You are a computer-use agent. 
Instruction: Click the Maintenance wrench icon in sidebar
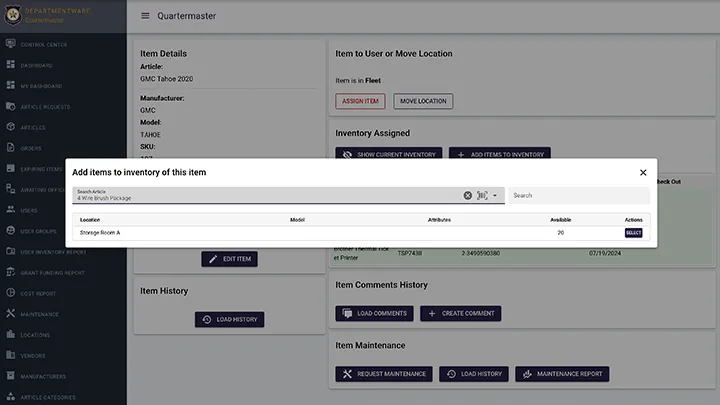10,314
